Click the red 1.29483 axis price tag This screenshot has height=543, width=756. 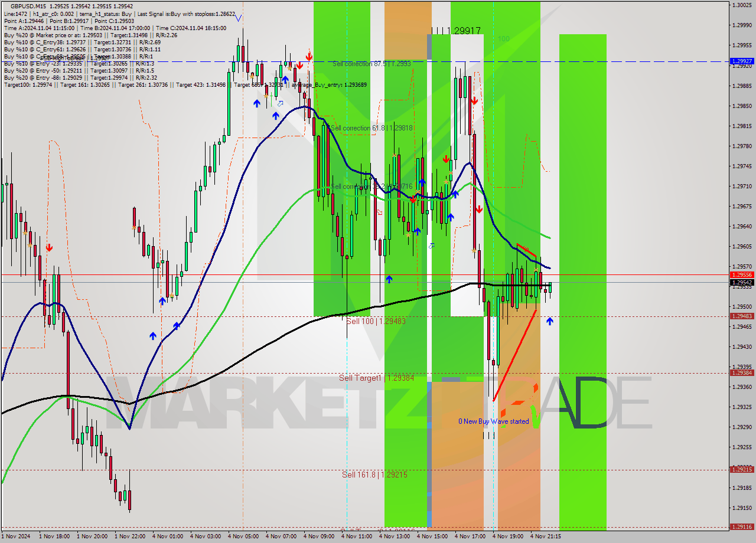pyautogui.click(x=742, y=316)
